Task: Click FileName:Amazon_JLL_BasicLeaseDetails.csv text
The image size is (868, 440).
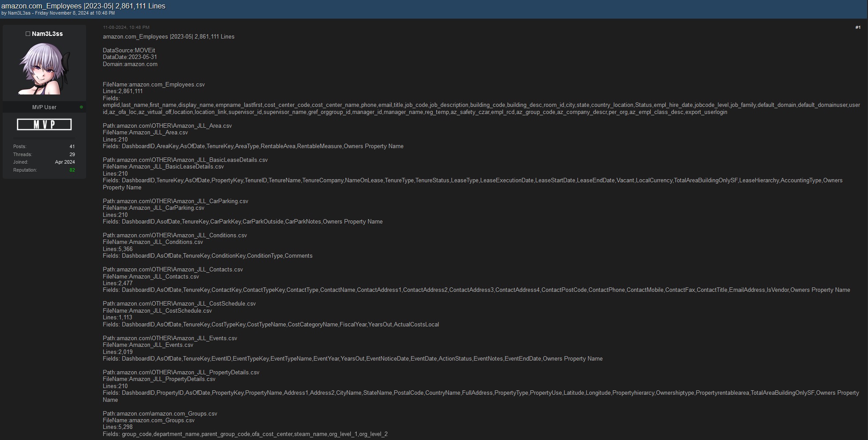Action: tap(163, 167)
